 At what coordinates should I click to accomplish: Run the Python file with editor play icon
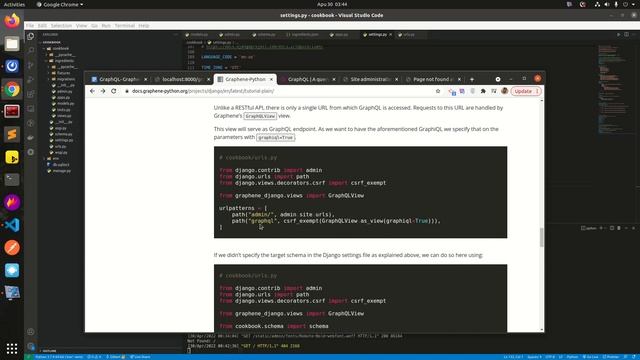tap(618, 35)
